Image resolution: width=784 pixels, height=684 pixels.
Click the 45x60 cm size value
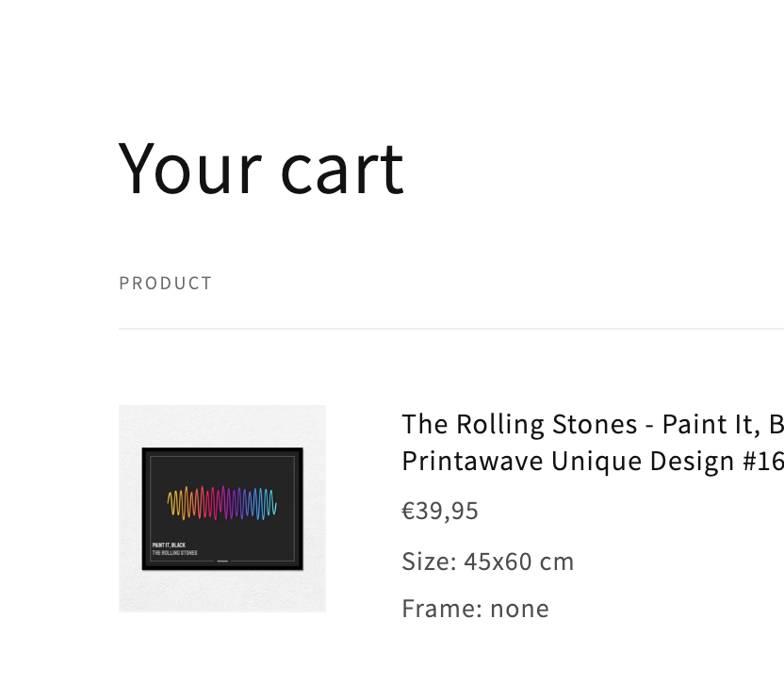519,562
